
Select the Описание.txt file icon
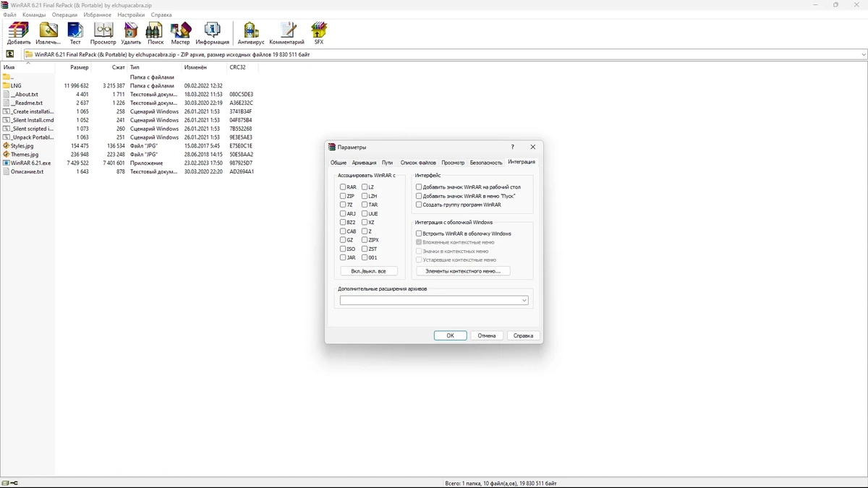[7, 172]
